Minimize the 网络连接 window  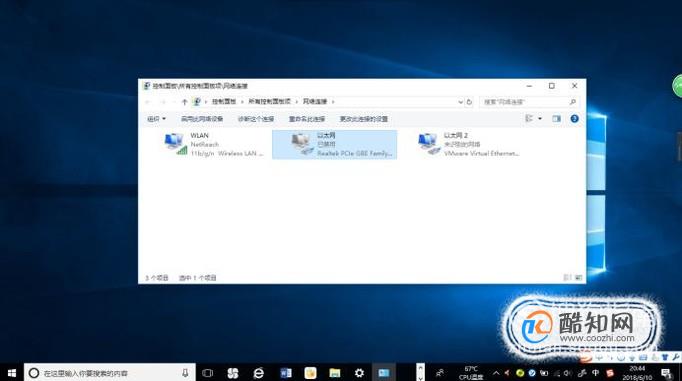[x=529, y=86]
